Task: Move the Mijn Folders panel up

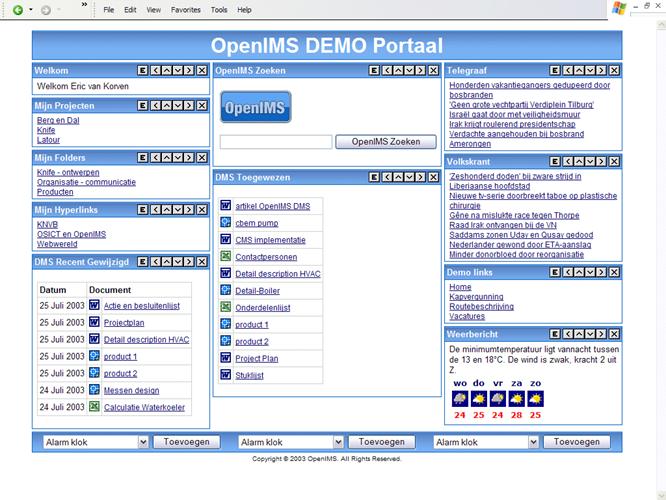Action: tap(166, 157)
